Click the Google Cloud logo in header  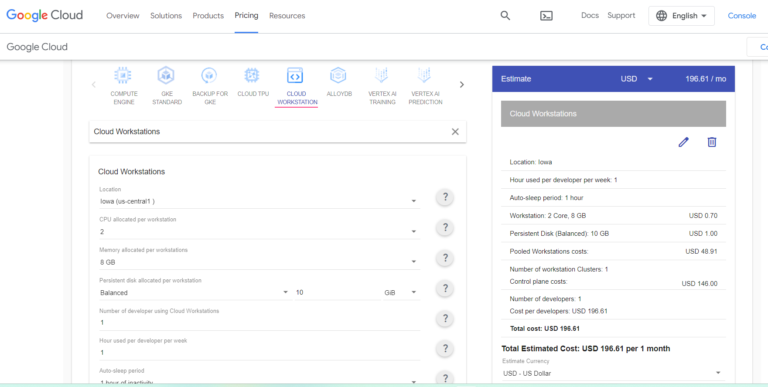[45, 15]
